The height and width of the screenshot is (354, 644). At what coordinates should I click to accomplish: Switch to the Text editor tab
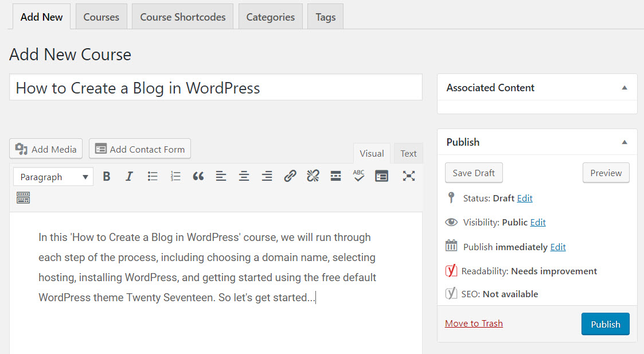click(408, 153)
